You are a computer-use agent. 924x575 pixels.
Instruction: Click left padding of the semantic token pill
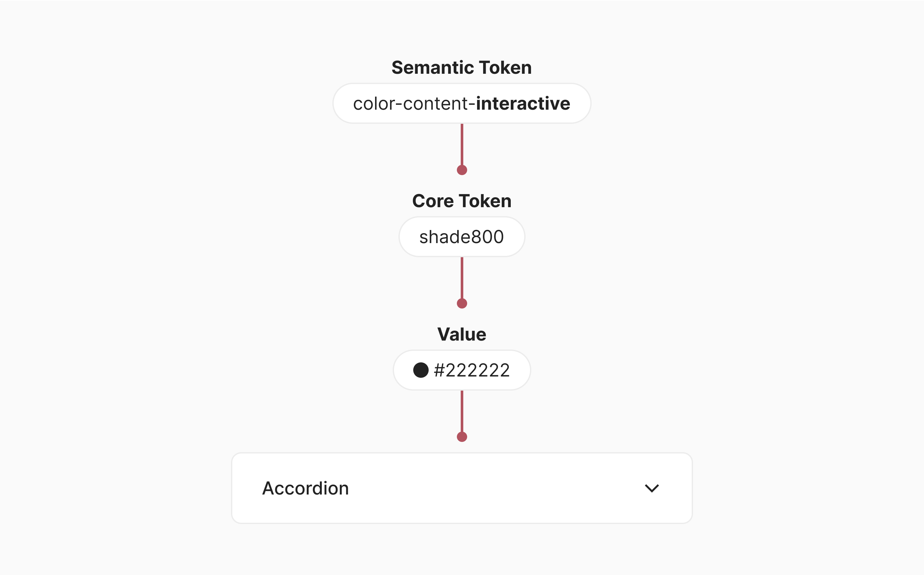pos(343,104)
